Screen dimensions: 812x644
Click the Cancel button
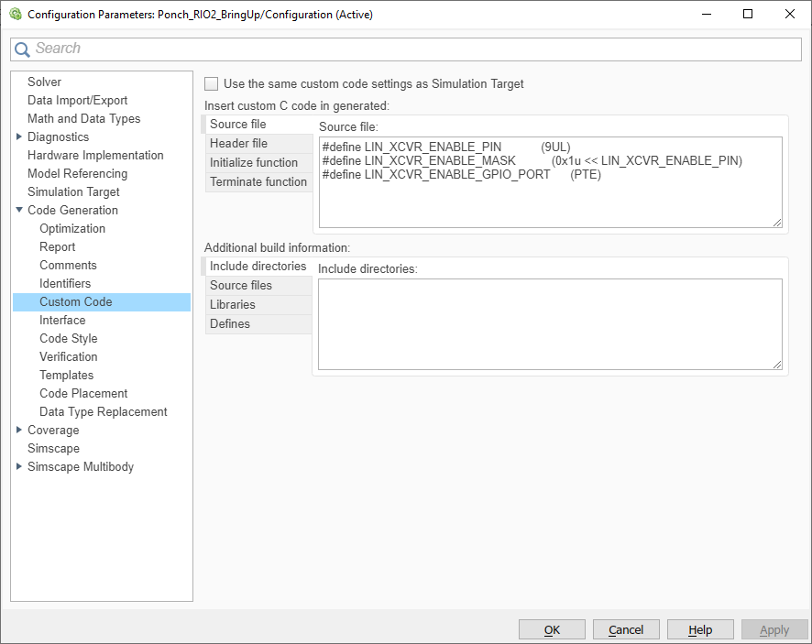(x=626, y=629)
